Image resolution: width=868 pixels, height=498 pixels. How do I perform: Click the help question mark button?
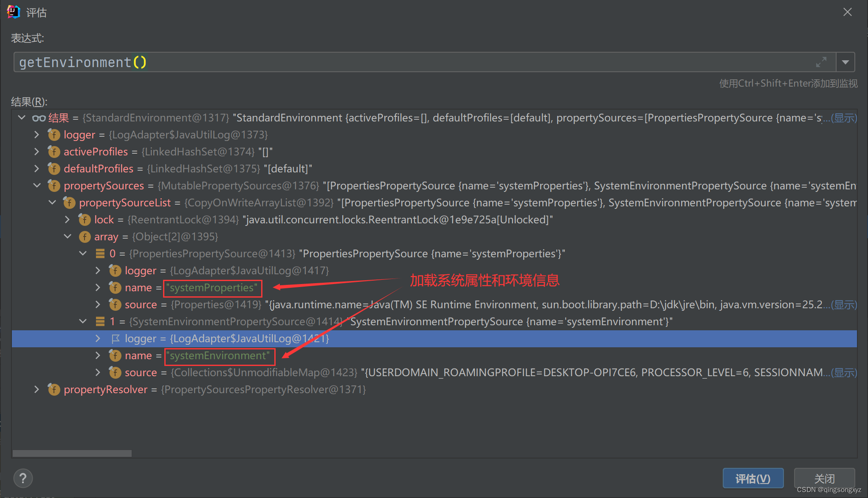pyautogui.click(x=23, y=478)
